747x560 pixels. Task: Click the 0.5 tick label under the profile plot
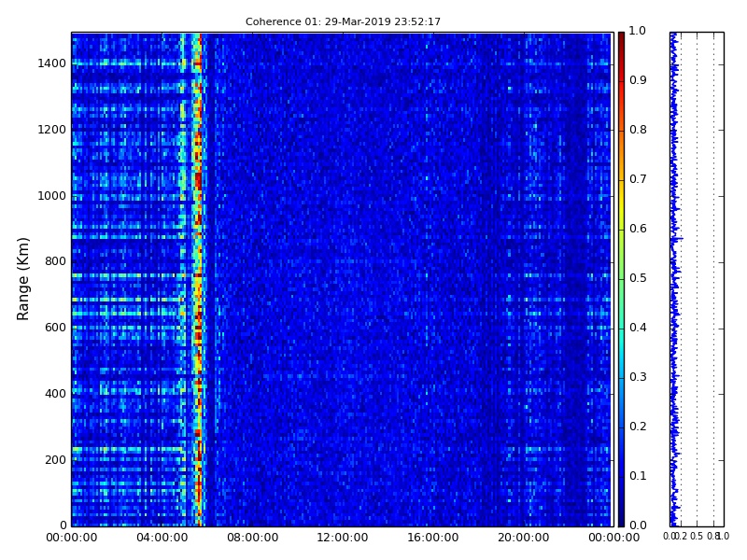(697, 537)
